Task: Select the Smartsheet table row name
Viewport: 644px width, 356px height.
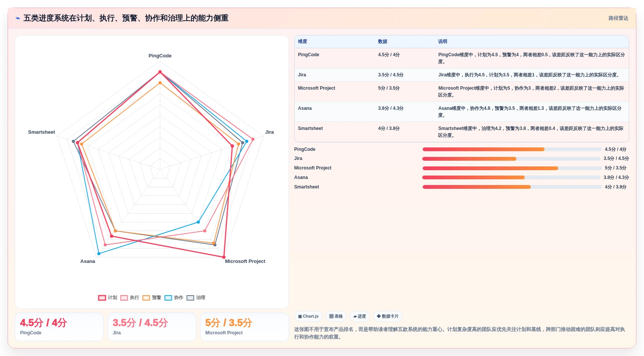Action: tap(310, 128)
